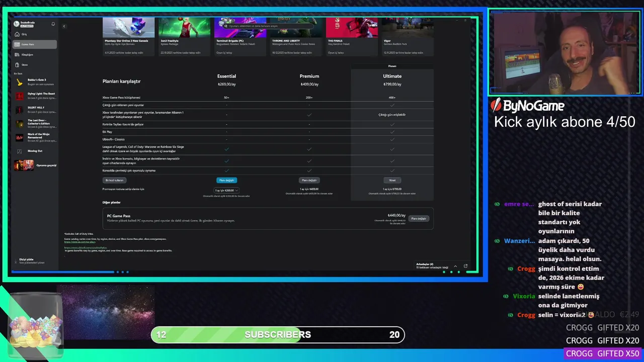Click the Fortnite Tayfası feature row label
Viewport: 644px width, 362px height.
point(123,124)
